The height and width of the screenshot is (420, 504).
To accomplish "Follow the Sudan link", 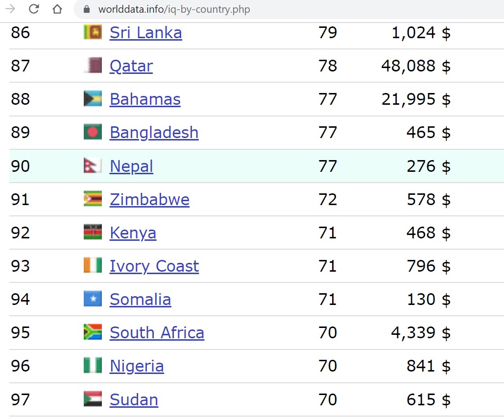I will click(134, 400).
